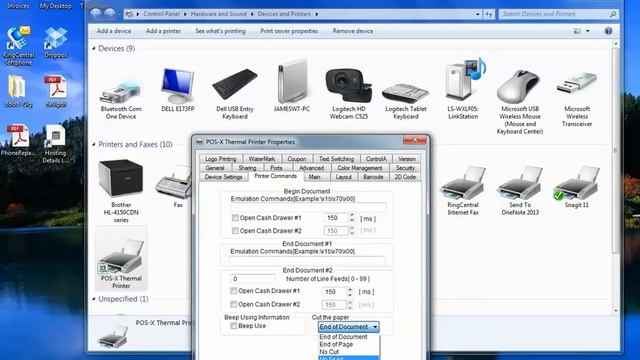
Task: Switch to the Color Management tab
Action: pyautogui.click(x=360, y=168)
